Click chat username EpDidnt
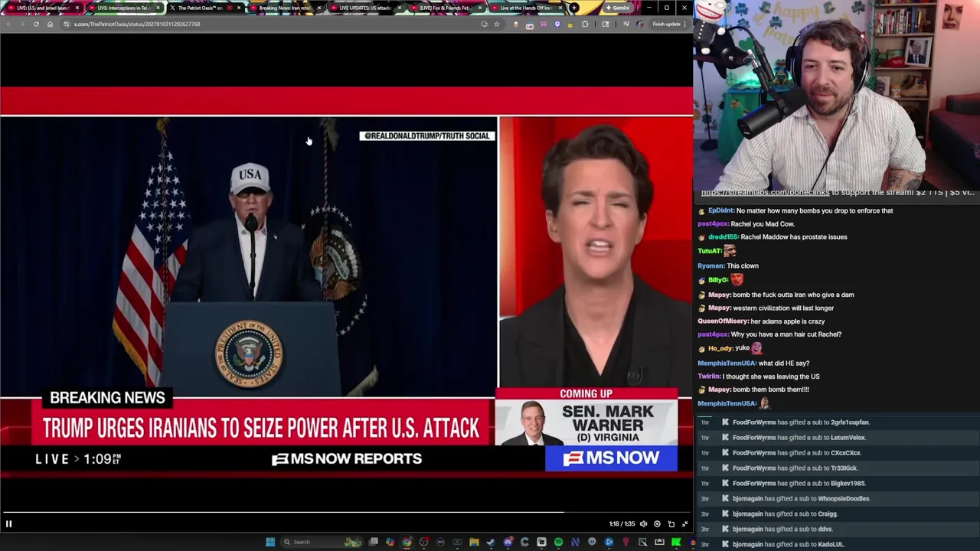The image size is (980, 551). coord(720,210)
